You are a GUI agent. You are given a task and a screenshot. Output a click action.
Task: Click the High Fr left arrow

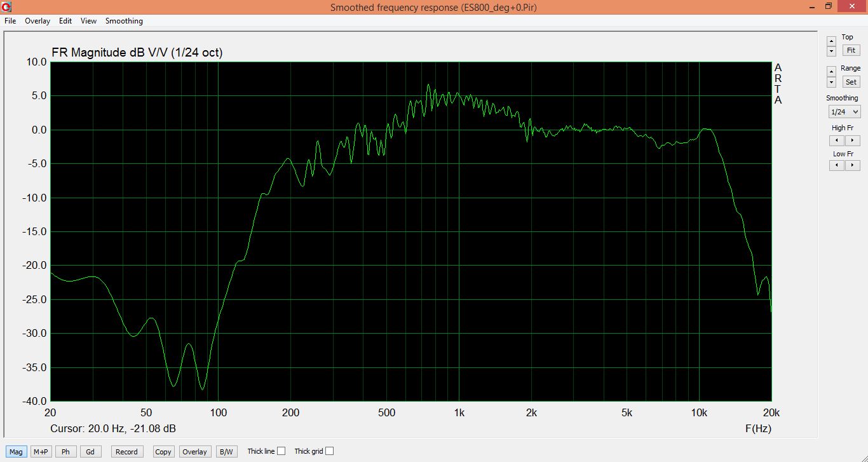pyautogui.click(x=837, y=140)
